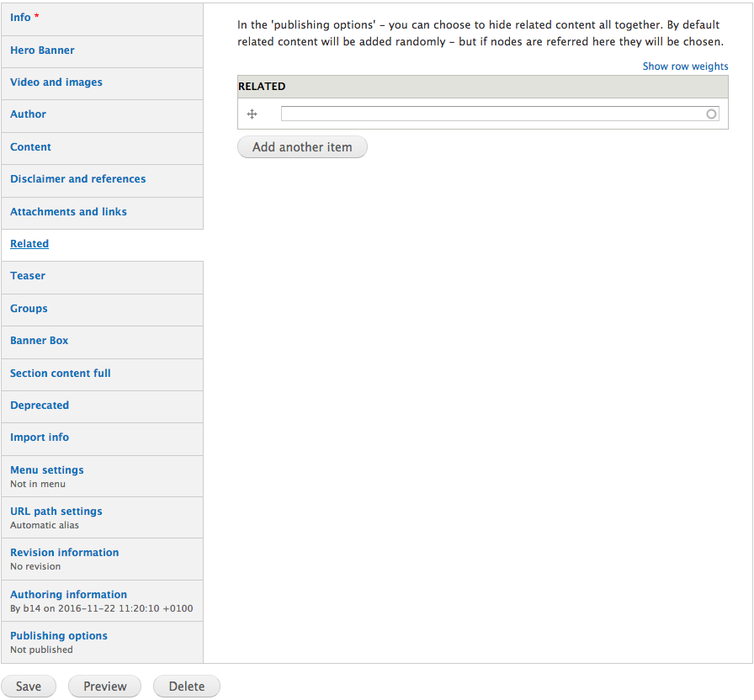The height and width of the screenshot is (700, 754).
Task: Select the Banner Box tab
Action: pos(40,341)
